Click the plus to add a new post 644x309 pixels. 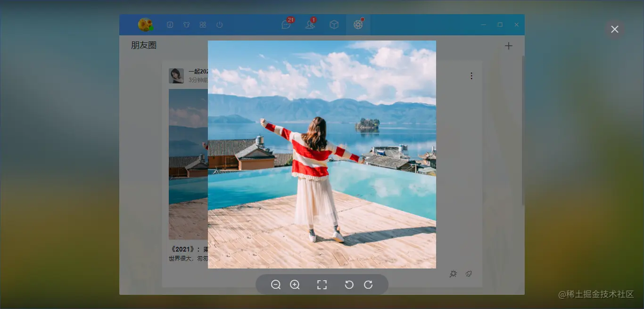click(x=508, y=46)
